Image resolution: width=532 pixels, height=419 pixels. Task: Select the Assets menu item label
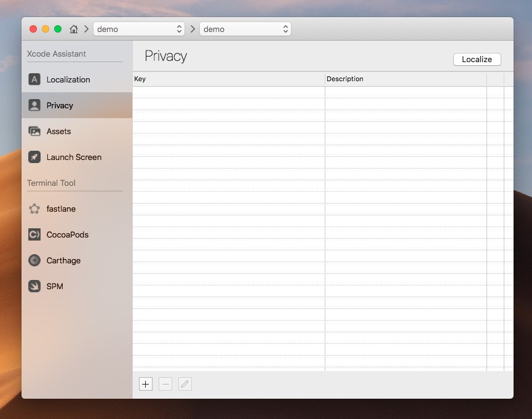tap(58, 131)
